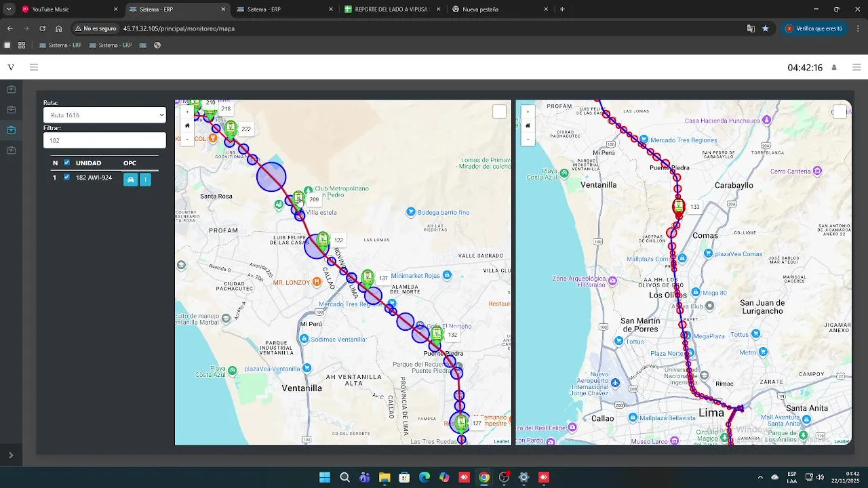Open Microsoft Edge from the taskbar
The width and height of the screenshot is (868, 488).
(425, 477)
